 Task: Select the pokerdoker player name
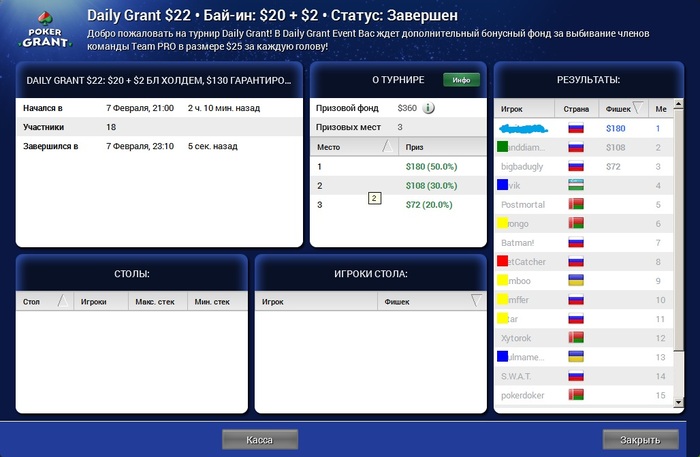522,395
